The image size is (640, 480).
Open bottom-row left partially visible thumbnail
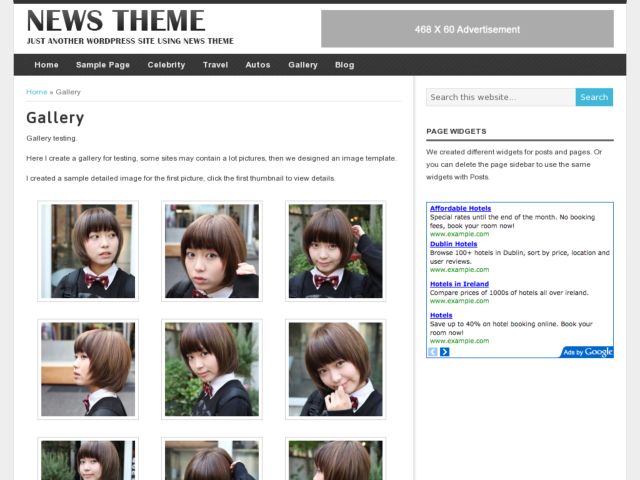tap(88, 459)
